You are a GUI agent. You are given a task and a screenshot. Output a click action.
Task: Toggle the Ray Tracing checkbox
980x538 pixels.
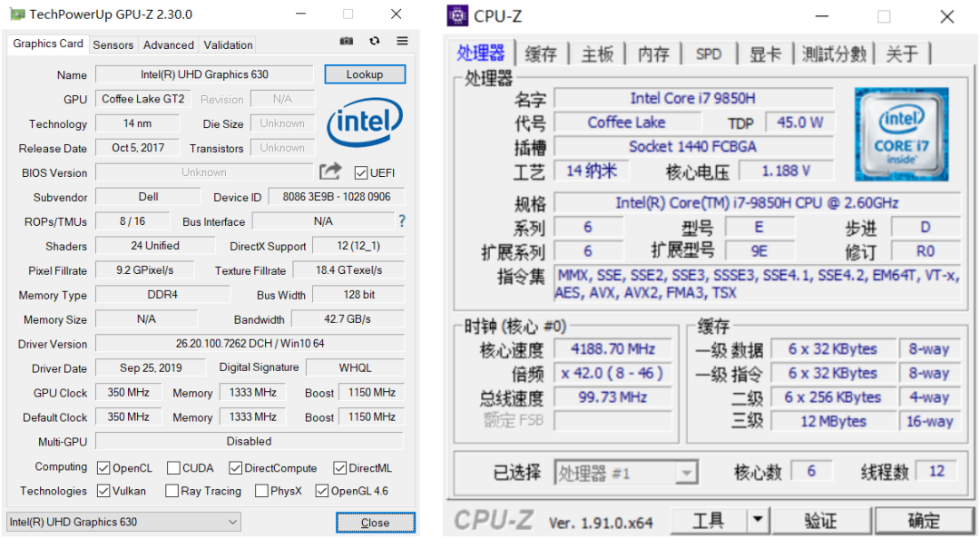pos(171,491)
